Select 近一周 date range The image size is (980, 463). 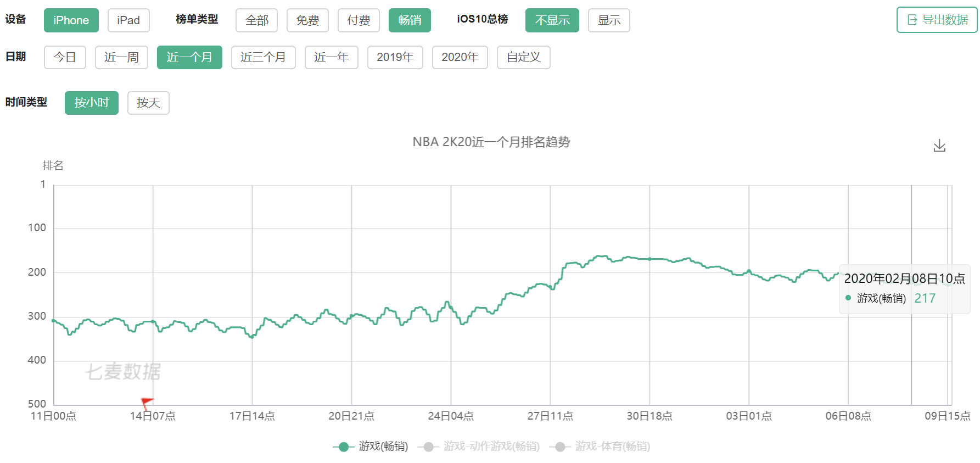pos(121,57)
